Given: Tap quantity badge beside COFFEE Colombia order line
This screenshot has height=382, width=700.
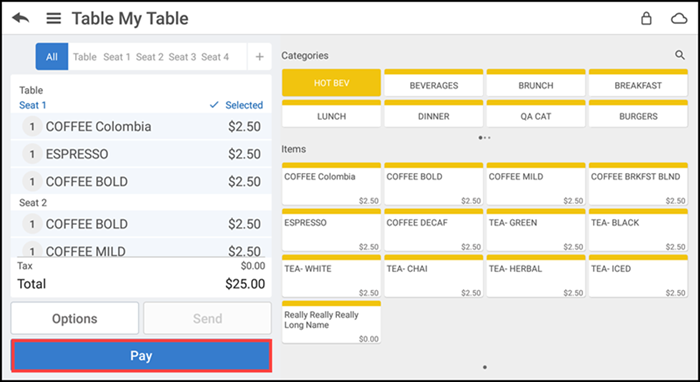Looking at the screenshot, I should [32, 127].
